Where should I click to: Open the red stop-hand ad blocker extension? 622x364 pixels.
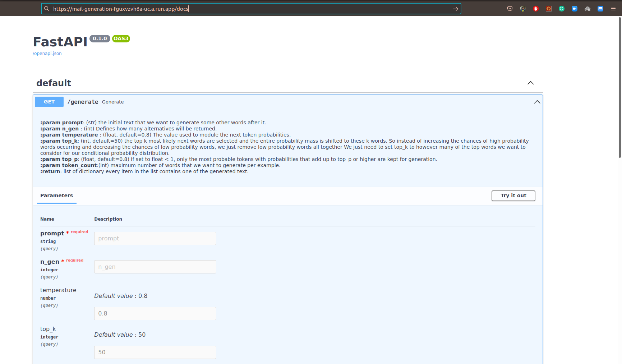[x=536, y=9]
